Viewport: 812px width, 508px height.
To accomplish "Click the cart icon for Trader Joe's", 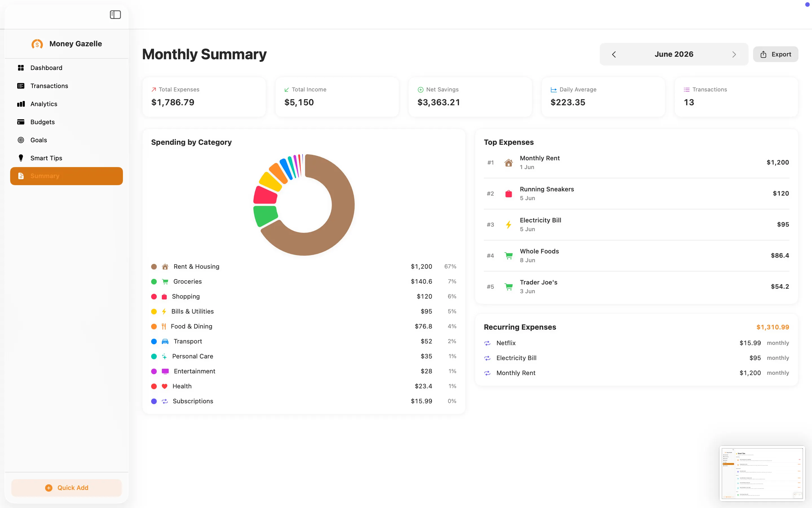I will [509, 287].
